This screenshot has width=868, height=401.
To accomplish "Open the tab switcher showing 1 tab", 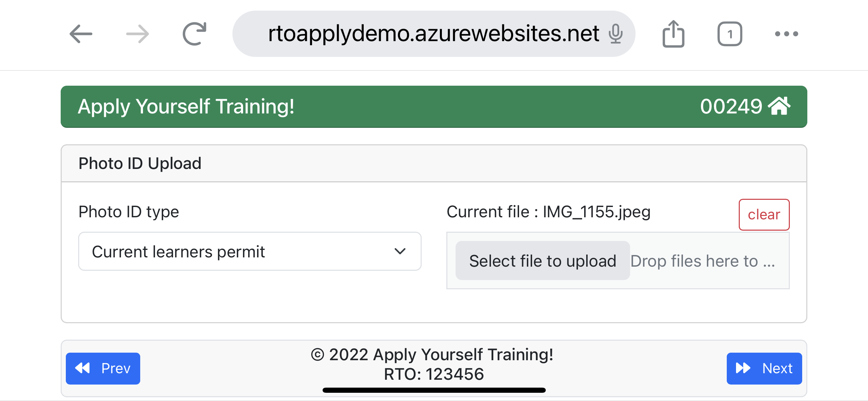I will [730, 34].
